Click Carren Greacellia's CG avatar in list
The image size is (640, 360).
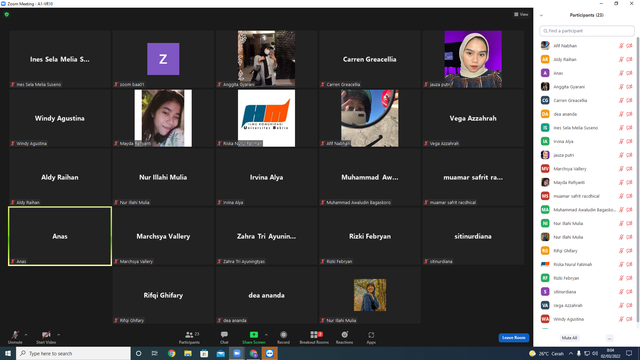(545, 100)
